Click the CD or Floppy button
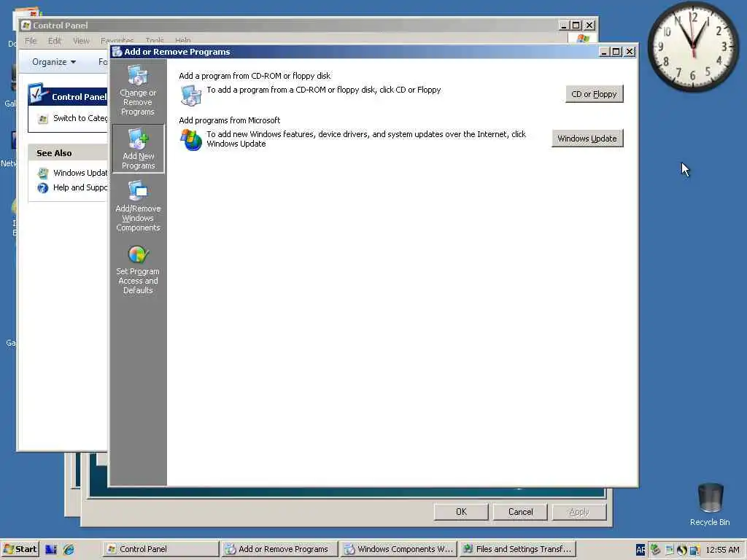 point(594,94)
